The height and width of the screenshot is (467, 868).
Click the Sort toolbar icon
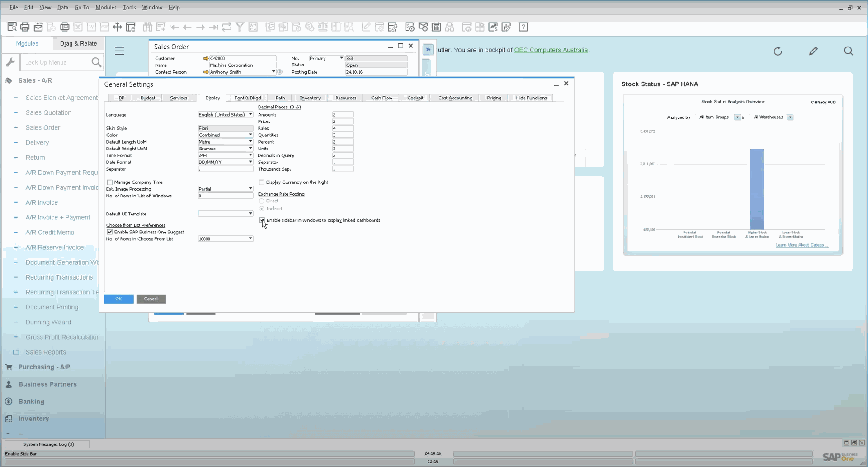253,27
